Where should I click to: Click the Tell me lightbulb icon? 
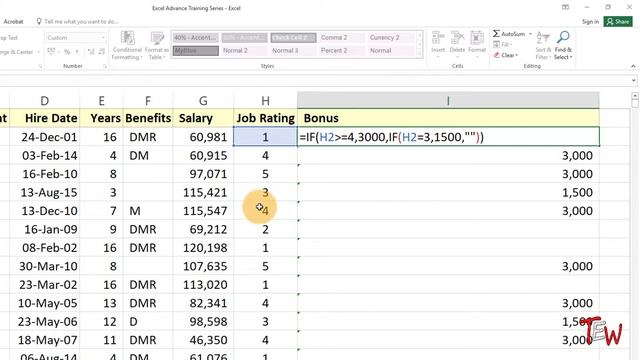point(39,21)
